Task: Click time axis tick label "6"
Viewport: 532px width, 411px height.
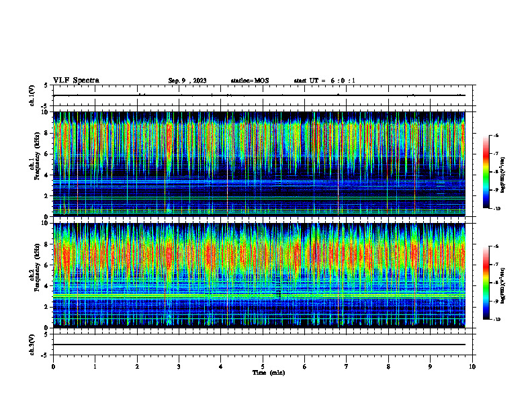Action: point(305,367)
